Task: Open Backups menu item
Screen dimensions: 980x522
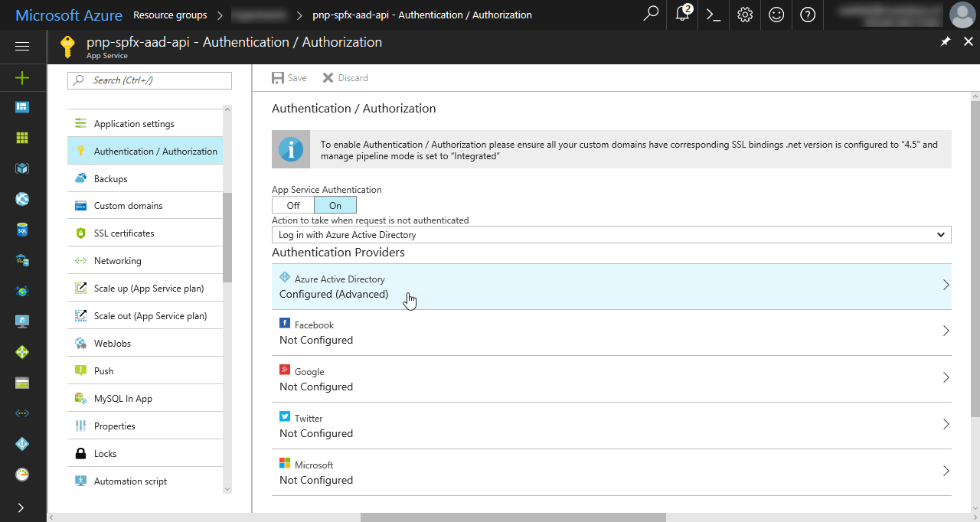Action: (145, 178)
